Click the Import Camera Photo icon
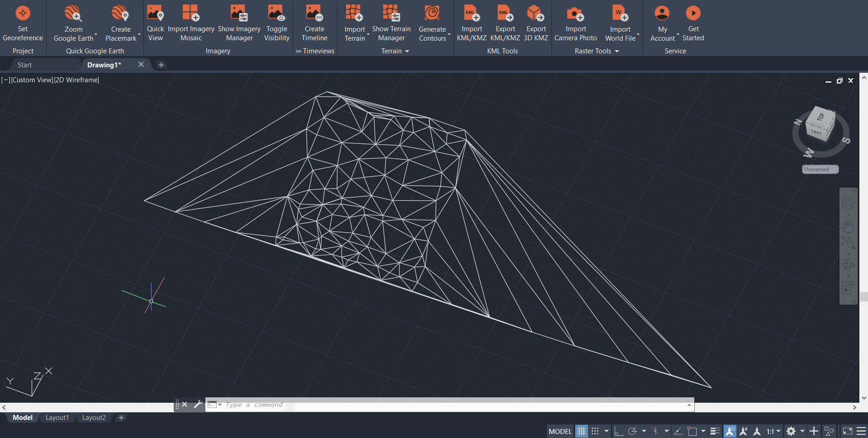Screen dimensions: 868x438 point(575,14)
